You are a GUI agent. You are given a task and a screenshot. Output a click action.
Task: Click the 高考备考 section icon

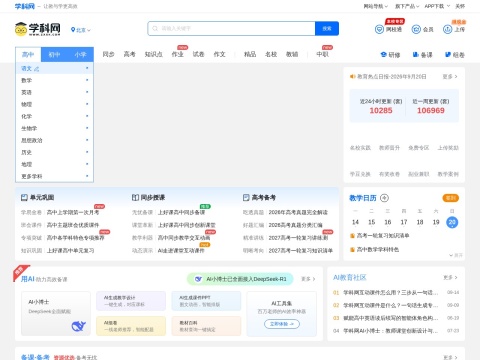[x=246, y=197]
